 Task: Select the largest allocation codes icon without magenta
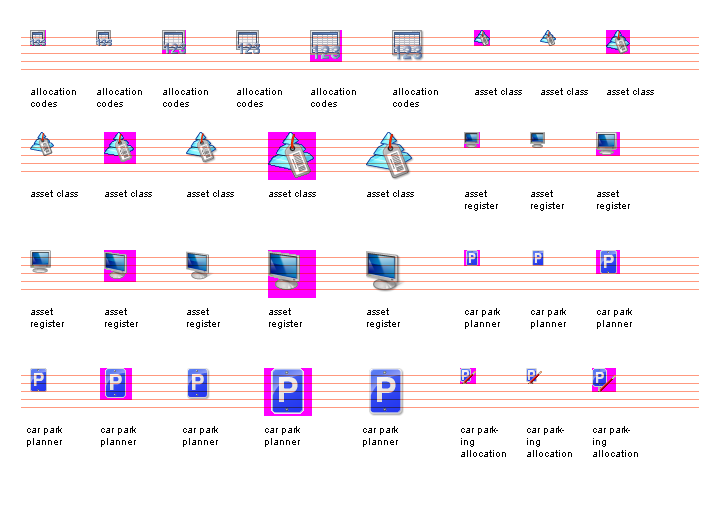point(407,46)
